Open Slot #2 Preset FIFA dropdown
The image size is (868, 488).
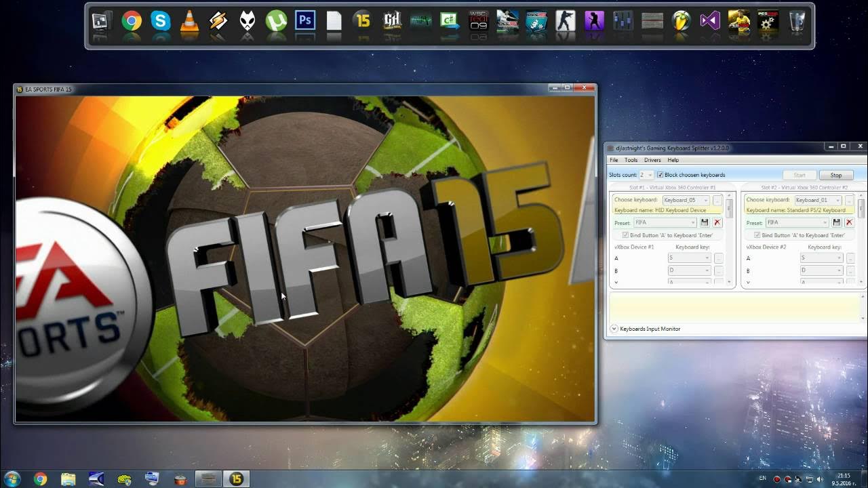tap(796, 222)
